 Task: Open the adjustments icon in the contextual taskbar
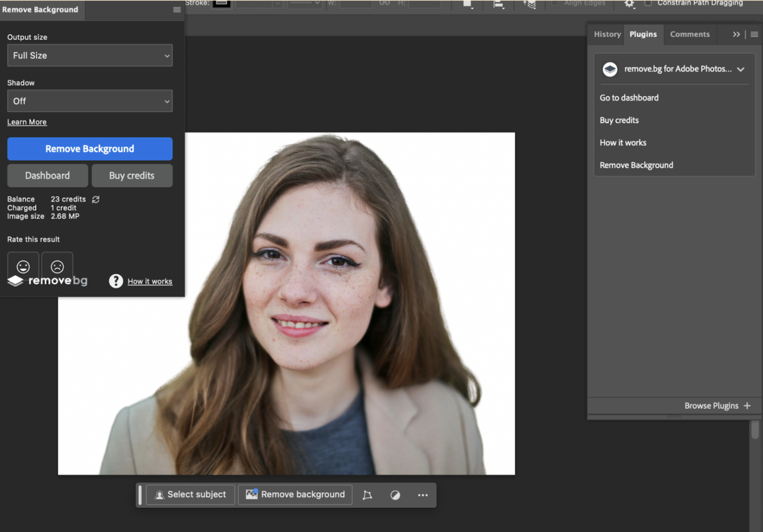coord(395,495)
